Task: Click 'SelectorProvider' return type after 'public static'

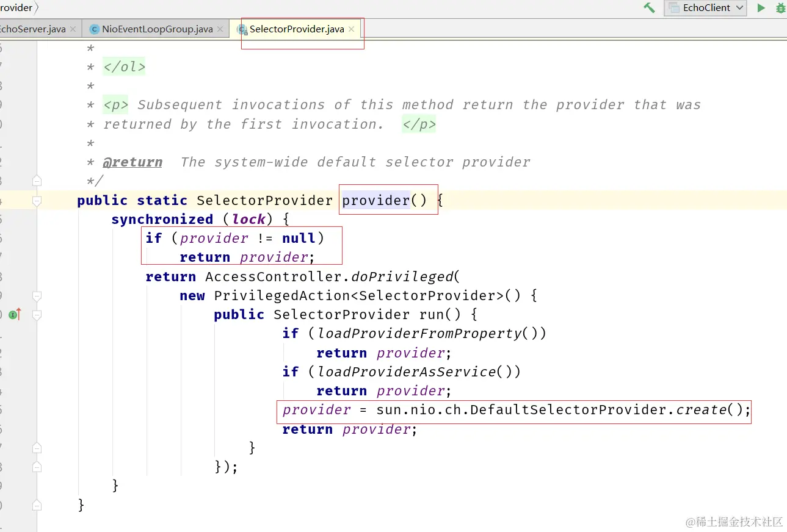Action: (265, 201)
